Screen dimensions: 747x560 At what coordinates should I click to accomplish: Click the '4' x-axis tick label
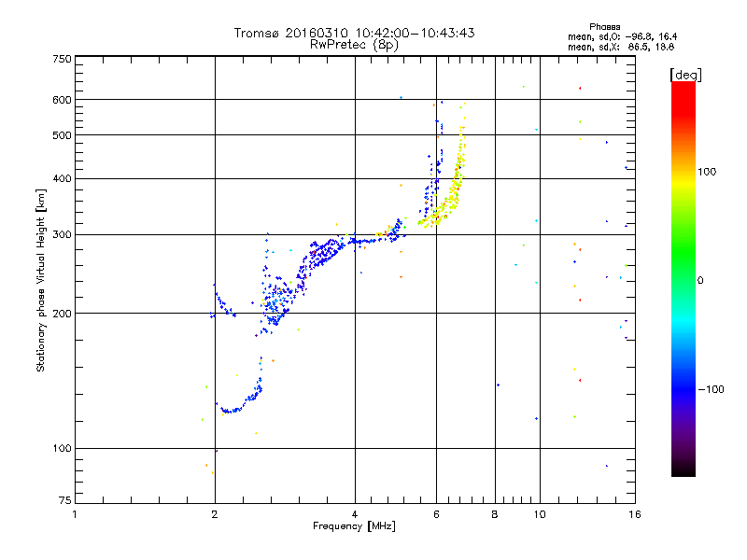click(x=355, y=514)
